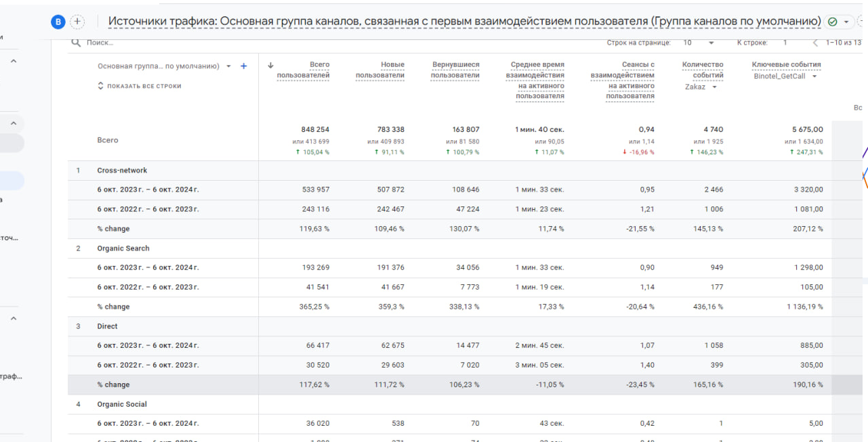The width and height of the screenshot is (868, 442).
Task: Open dropdown arrow beside the report status checkmark
Action: click(x=846, y=22)
